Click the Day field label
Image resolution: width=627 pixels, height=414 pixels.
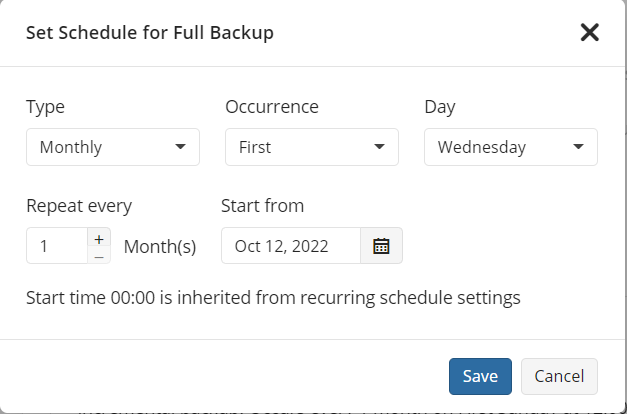point(440,107)
